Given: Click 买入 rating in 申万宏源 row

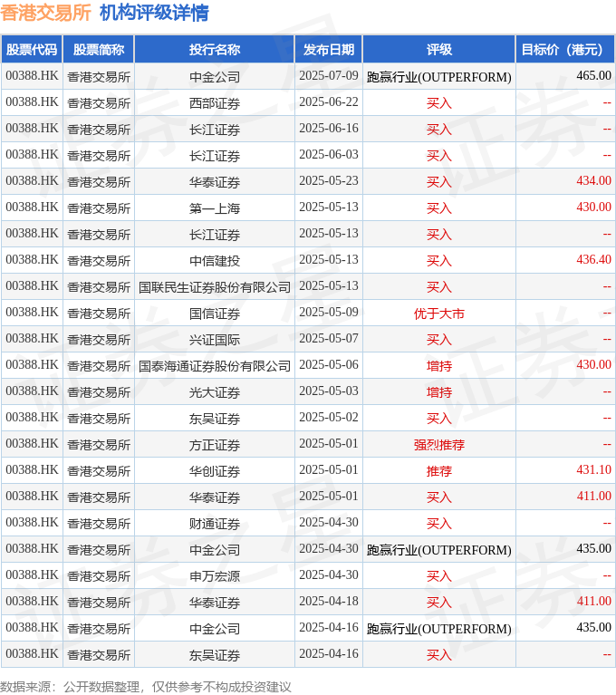Looking at the screenshot, I should point(439,575).
